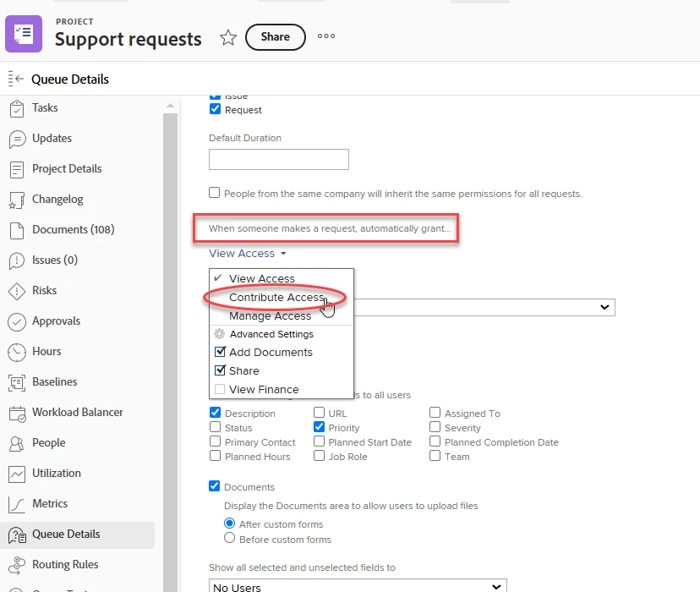Click the Project Details page icon

17,169
